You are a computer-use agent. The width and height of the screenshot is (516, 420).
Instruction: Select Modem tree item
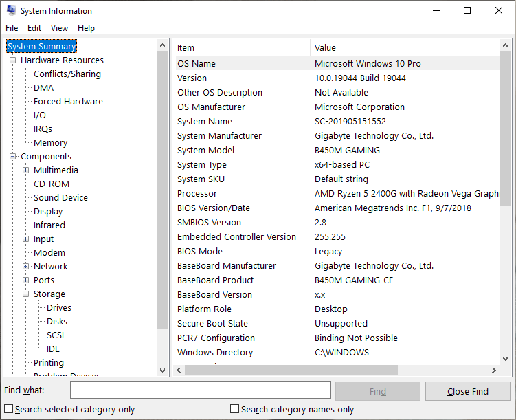[x=49, y=253]
